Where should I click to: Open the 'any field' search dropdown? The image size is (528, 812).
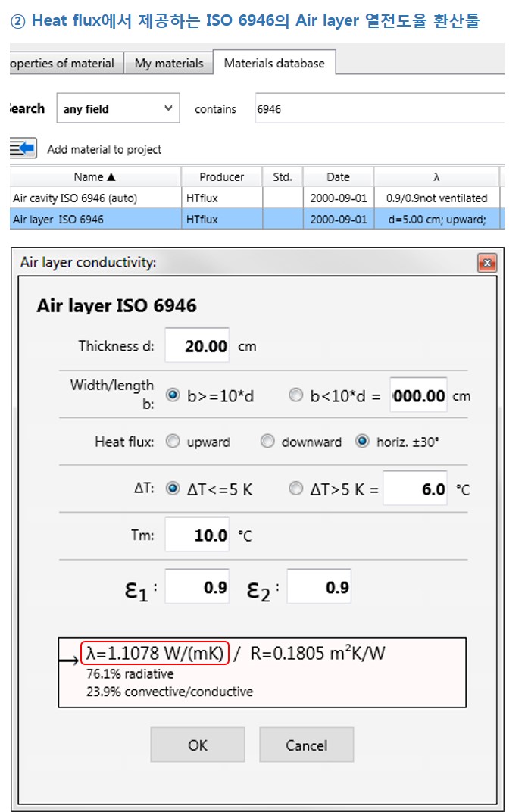tap(117, 109)
